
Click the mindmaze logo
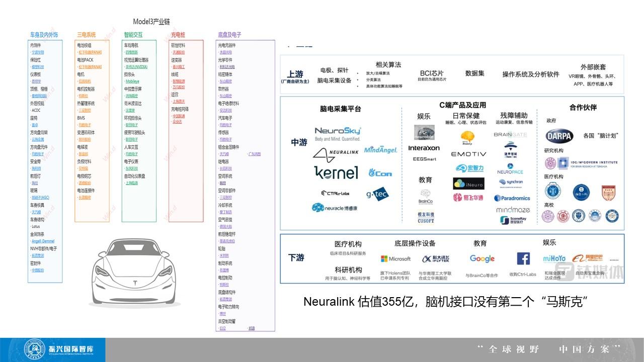point(513,210)
